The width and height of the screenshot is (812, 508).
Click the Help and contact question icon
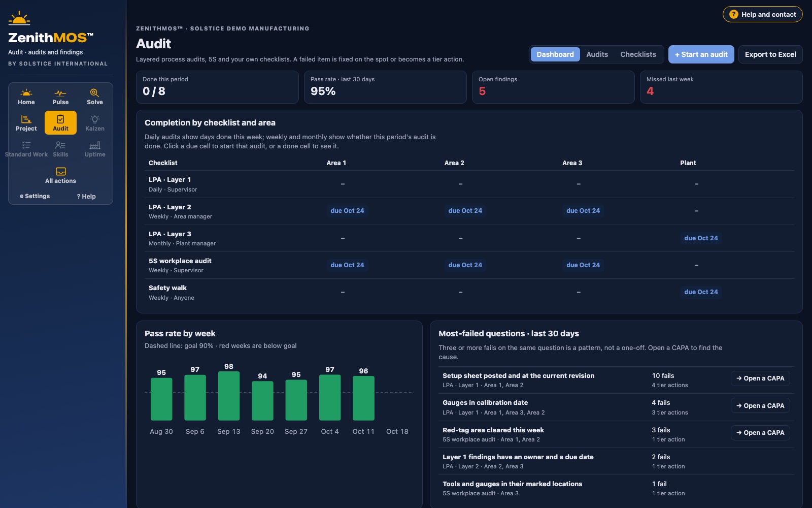click(x=734, y=14)
